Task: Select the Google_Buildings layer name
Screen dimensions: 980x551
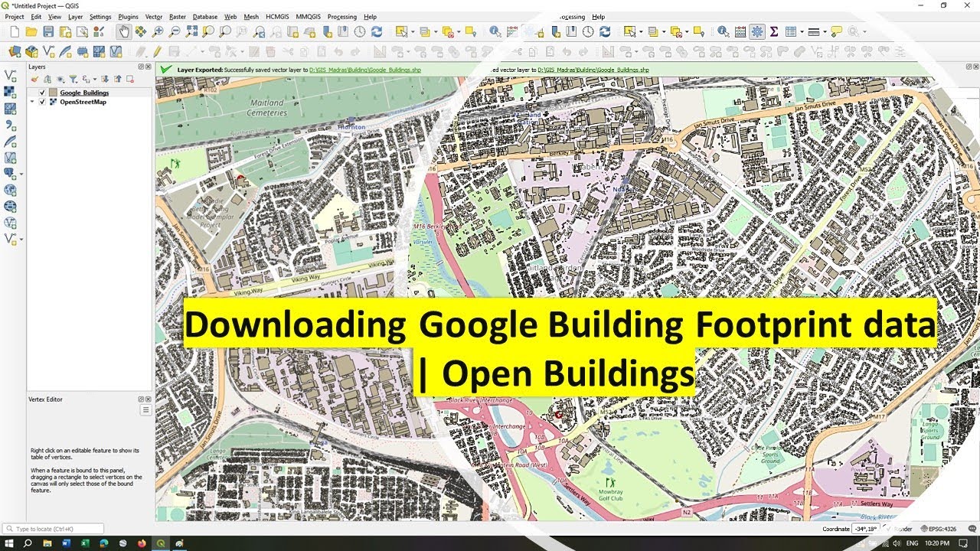Action: pos(84,93)
